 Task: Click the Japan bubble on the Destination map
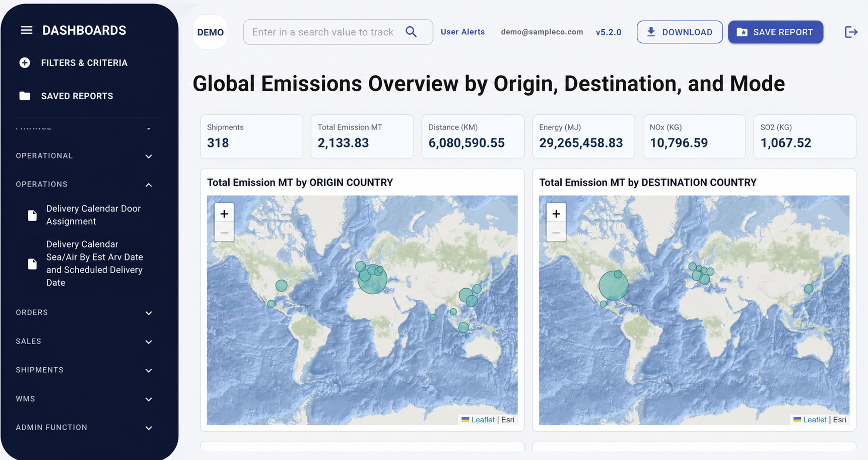809,289
